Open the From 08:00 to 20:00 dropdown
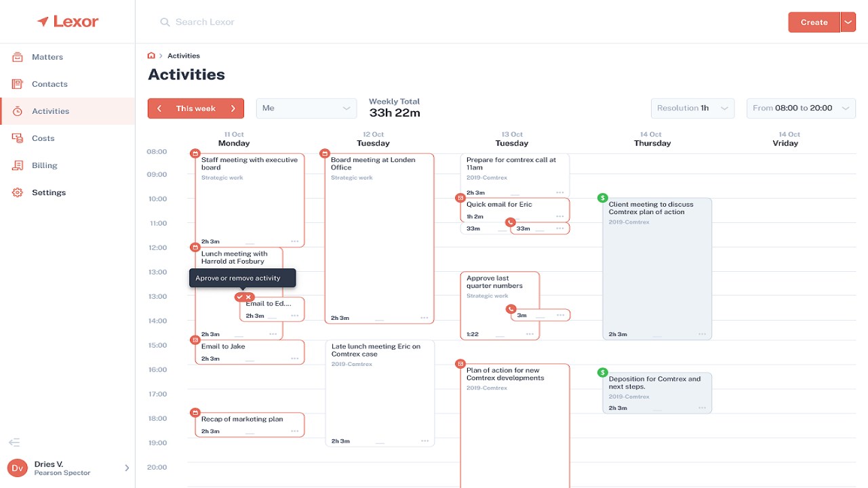 801,108
